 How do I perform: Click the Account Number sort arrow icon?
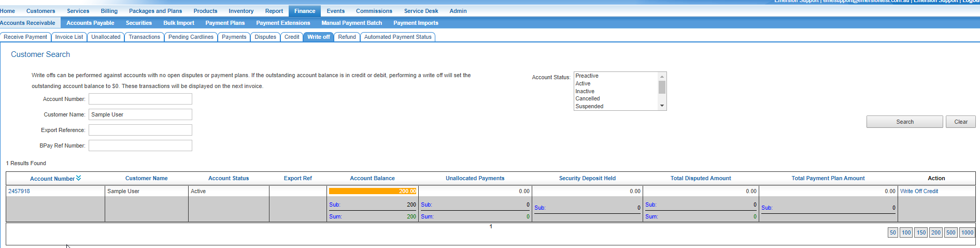click(x=79, y=178)
